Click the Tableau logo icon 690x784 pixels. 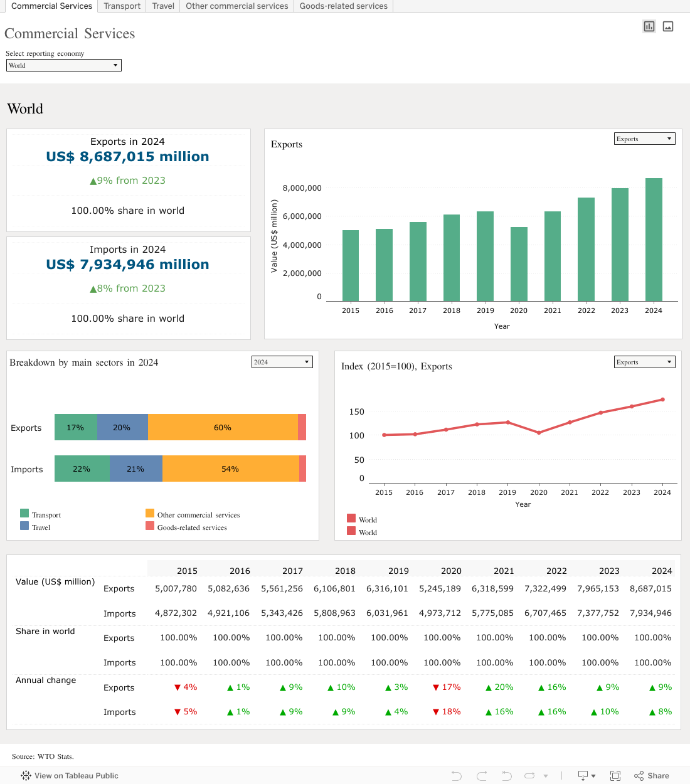(26, 776)
